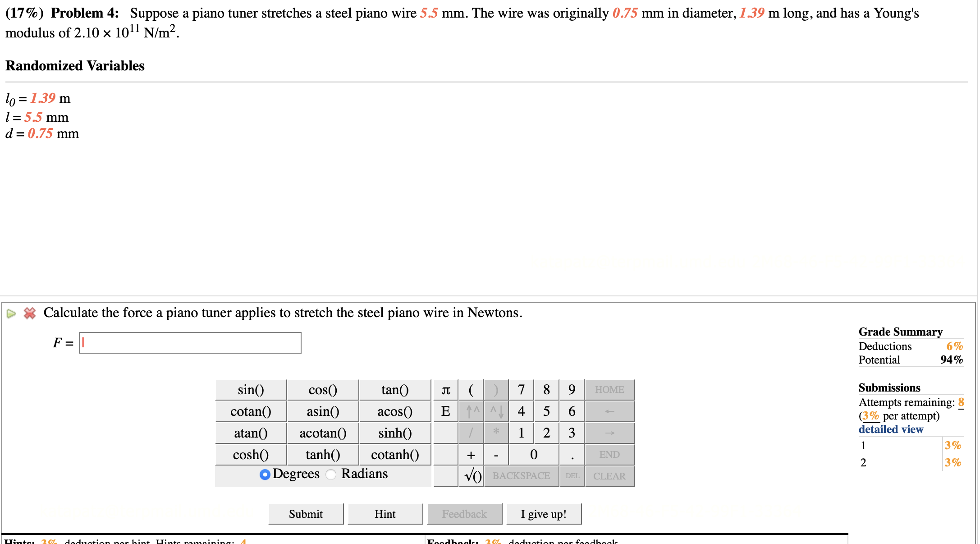Click the acotan() function button
Image resolution: width=980 pixels, height=544 pixels.
pyautogui.click(x=322, y=433)
